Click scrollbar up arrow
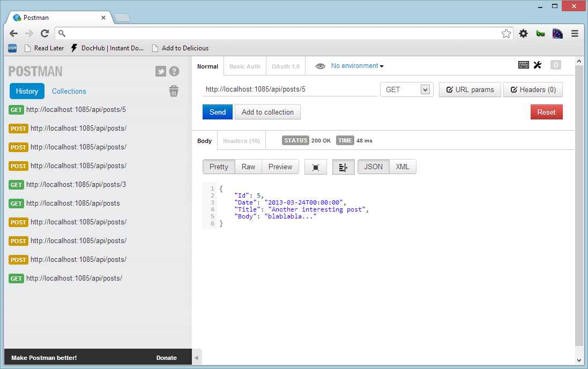The image size is (588, 369). (x=579, y=61)
